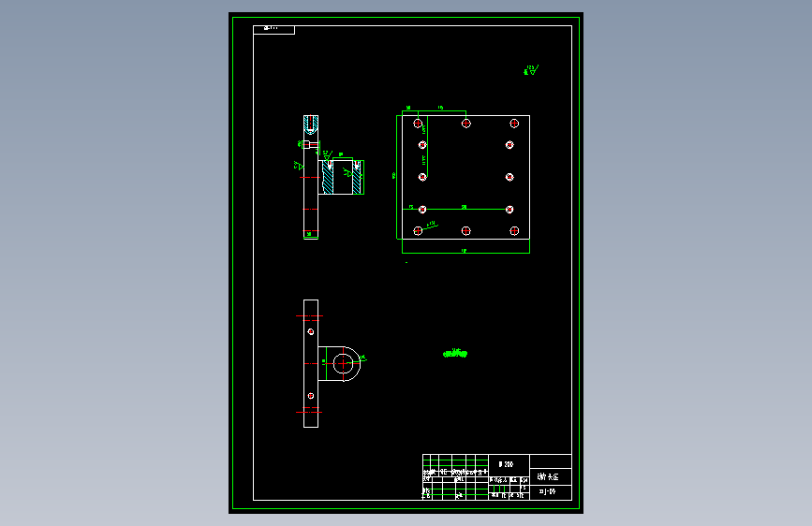Click the surface roughness symbol near the sheet's corner
812x526 pixels.
tap(531, 70)
